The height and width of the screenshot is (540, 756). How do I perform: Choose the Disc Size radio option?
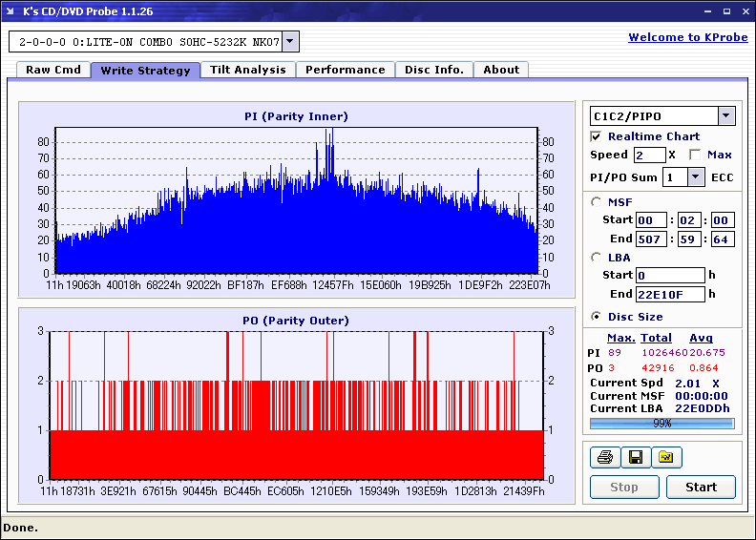598,317
